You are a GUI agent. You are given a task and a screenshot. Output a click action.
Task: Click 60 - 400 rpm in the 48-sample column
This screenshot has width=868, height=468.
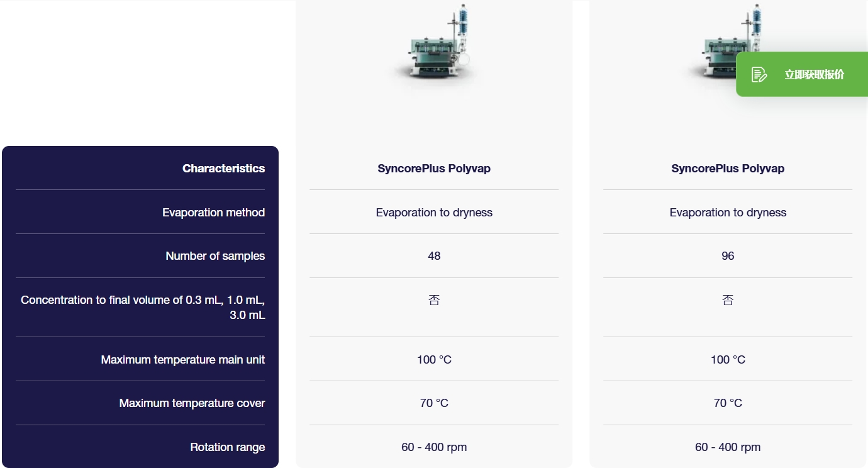[x=434, y=447]
